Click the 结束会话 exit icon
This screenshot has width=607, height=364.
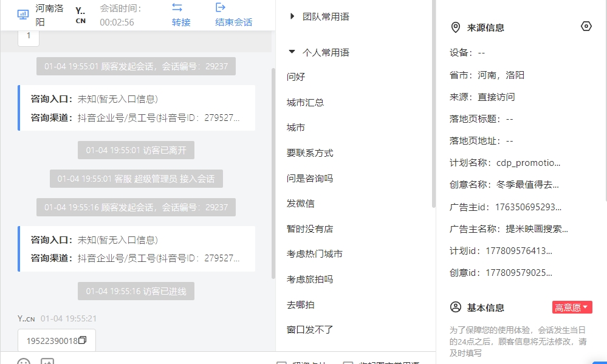(221, 7)
